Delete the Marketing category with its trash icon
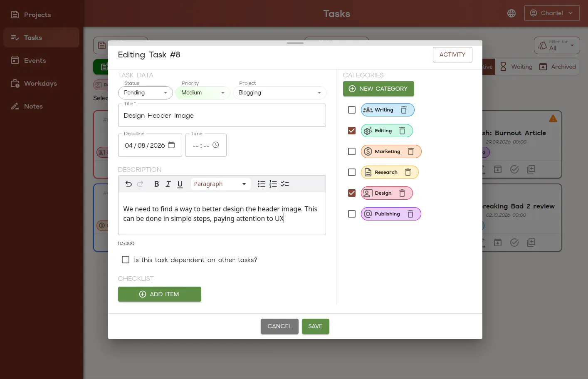This screenshot has width=588, height=379. coord(410,151)
